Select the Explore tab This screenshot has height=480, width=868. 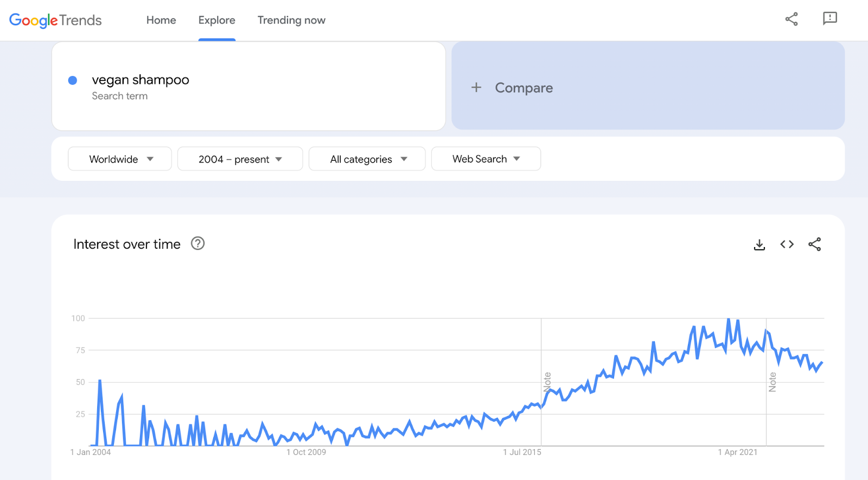216,20
